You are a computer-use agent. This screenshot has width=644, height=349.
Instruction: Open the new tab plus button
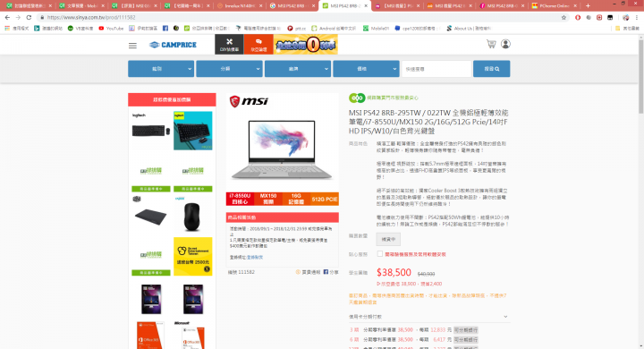588,5
